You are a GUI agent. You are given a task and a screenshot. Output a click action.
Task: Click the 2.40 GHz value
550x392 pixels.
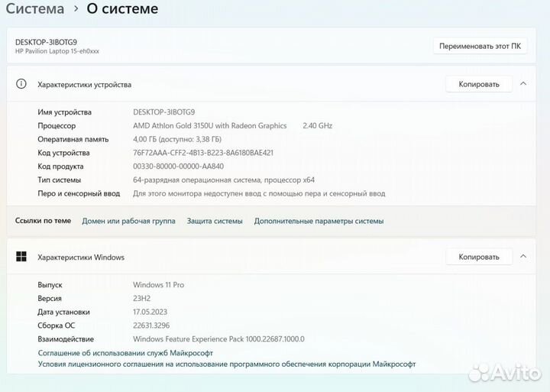click(x=318, y=125)
